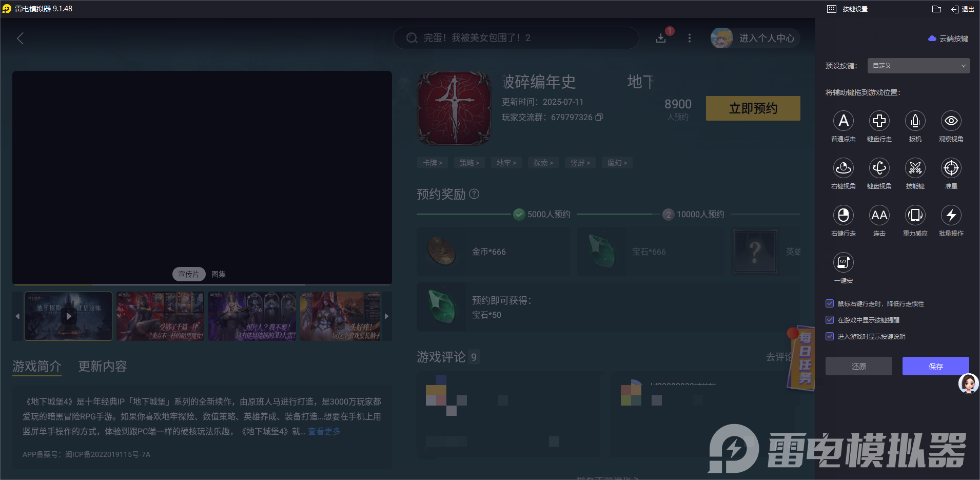
Task: Copy the player group number 679797326
Action: click(x=599, y=117)
